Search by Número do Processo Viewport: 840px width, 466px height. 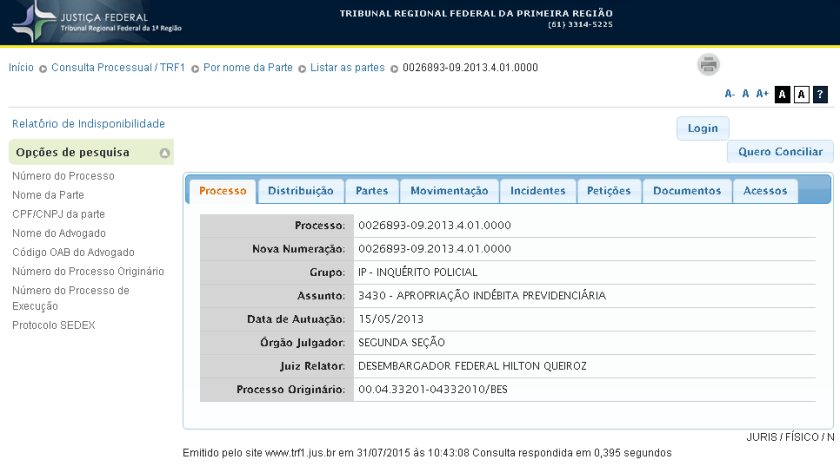point(63,176)
